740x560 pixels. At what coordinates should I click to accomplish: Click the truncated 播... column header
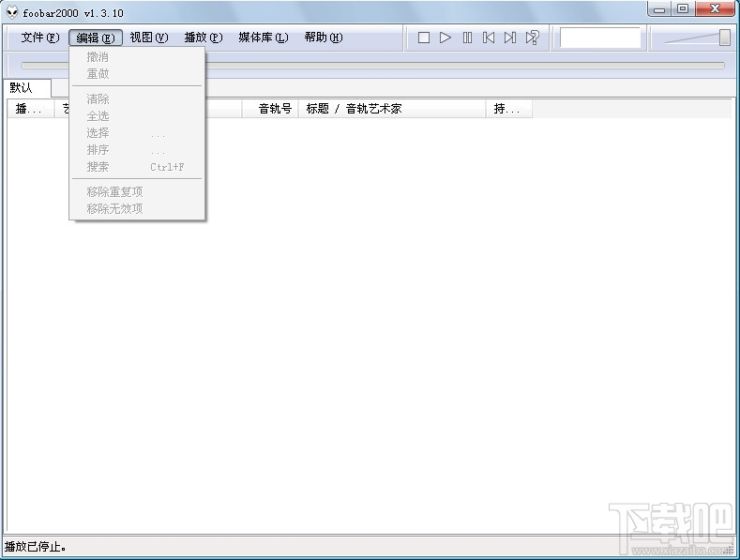pyautogui.click(x=31, y=109)
